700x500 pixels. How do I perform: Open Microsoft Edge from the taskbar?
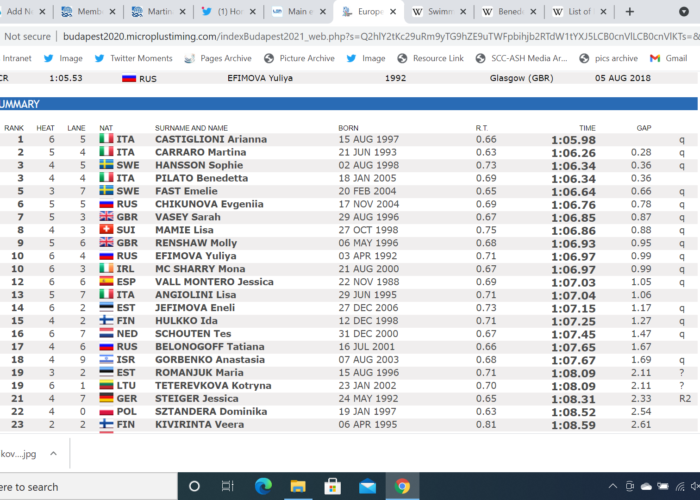[263, 487]
